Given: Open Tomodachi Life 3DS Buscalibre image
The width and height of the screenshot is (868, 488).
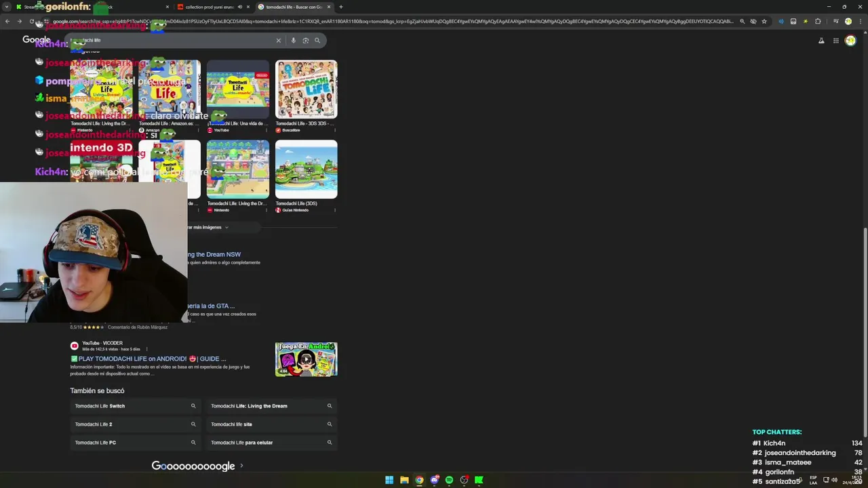Looking at the screenshot, I should tap(306, 89).
